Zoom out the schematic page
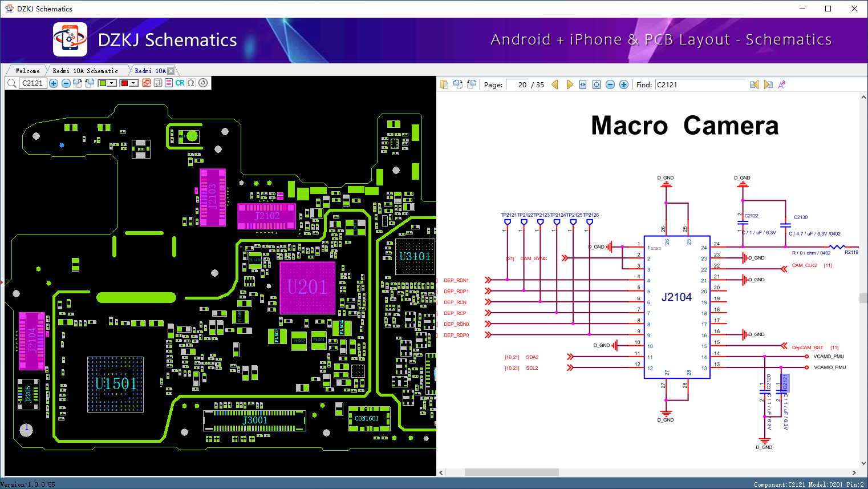The image size is (868, 489). click(x=610, y=84)
